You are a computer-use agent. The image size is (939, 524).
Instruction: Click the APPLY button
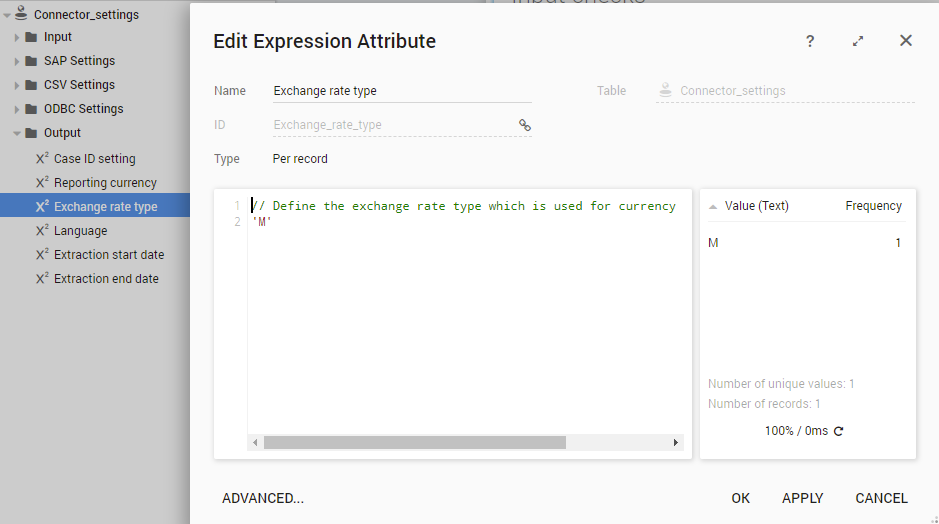[x=802, y=498]
